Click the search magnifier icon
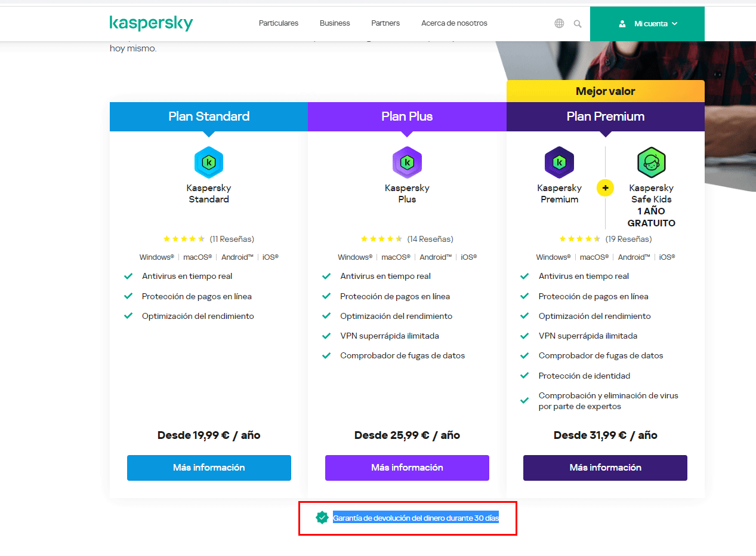 pyautogui.click(x=578, y=24)
